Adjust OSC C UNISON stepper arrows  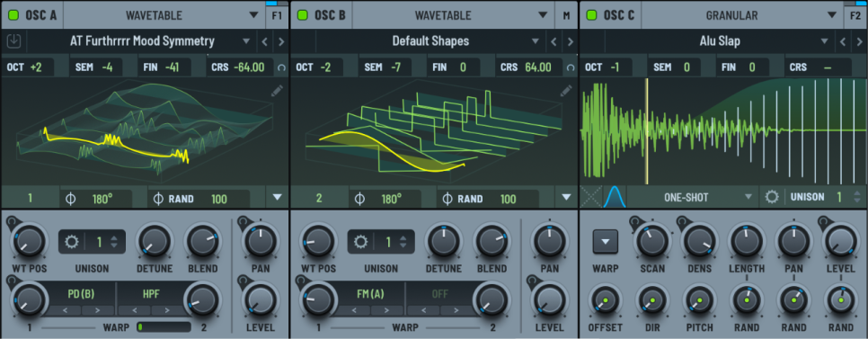coord(857,197)
